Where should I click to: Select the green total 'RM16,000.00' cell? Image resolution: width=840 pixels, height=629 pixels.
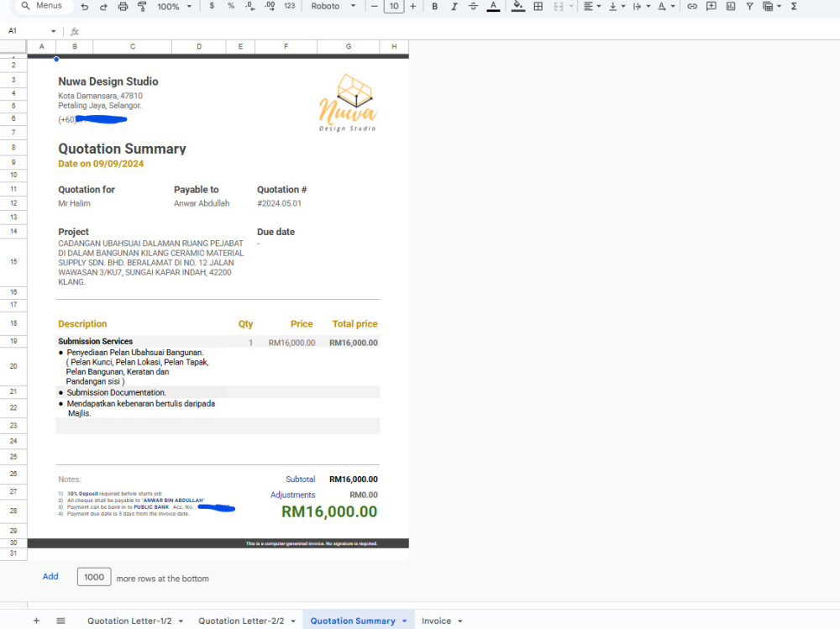[x=329, y=511]
